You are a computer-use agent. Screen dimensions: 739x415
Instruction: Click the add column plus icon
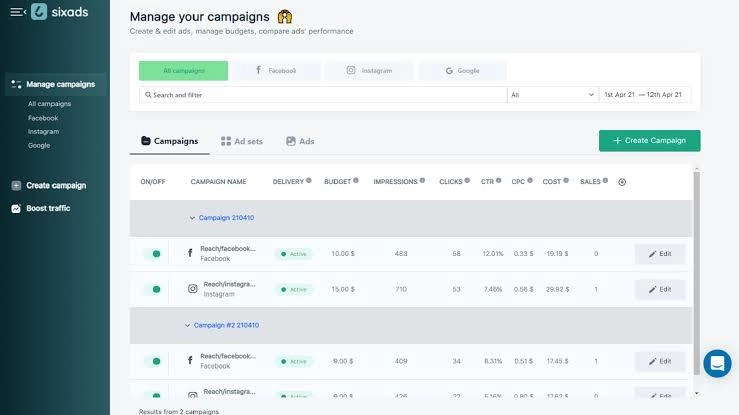pyautogui.click(x=622, y=182)
